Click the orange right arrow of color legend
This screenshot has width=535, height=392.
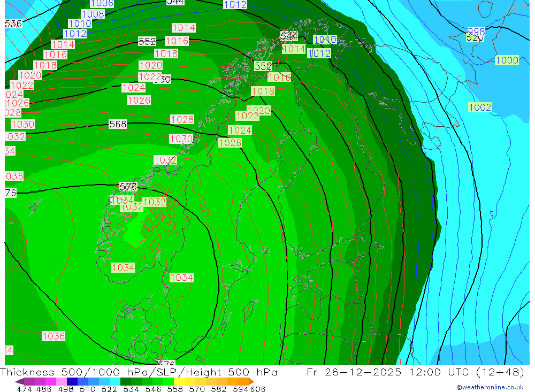tap(251, 381)
